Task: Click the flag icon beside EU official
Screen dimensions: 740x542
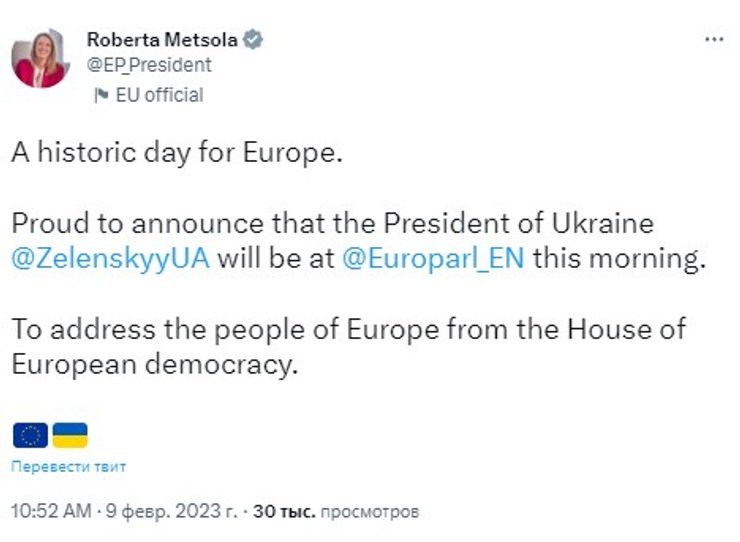Action: (100, 95)
